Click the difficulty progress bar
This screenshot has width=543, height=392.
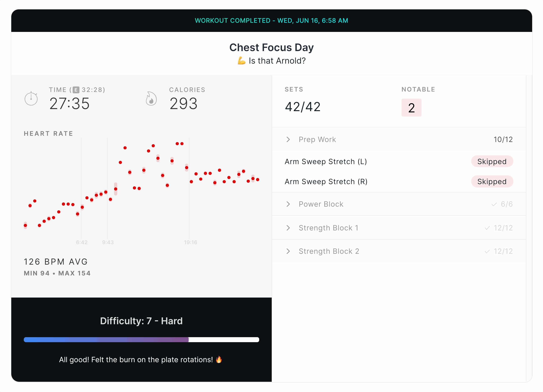141,340
